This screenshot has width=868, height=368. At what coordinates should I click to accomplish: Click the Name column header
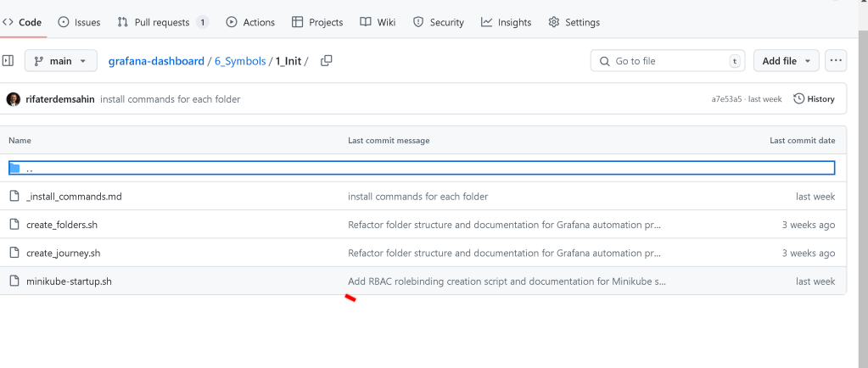point(20,141)
